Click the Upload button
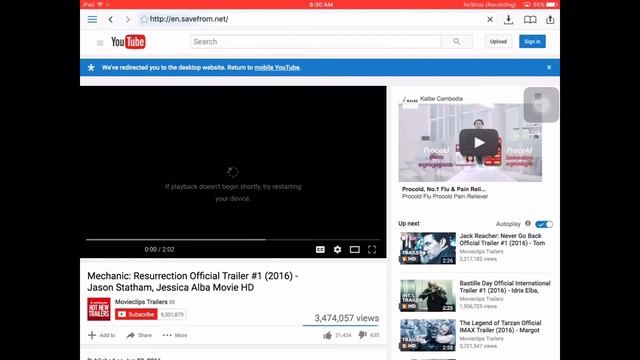This screenshot has height=360, width=640. [498, 42]
